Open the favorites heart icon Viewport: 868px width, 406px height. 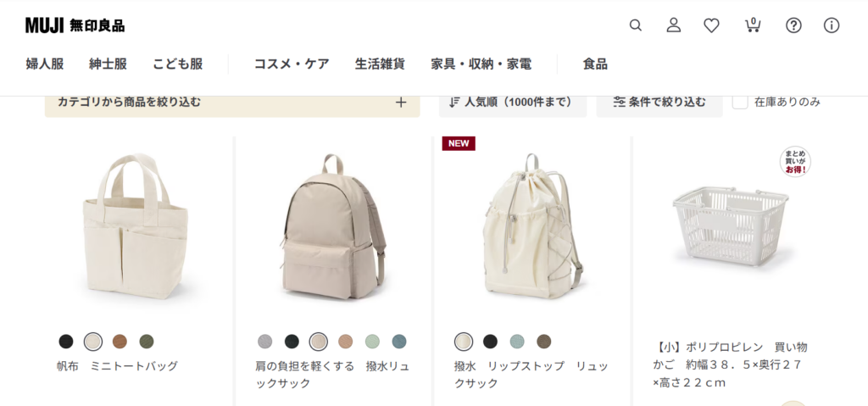tap(711, 25)
